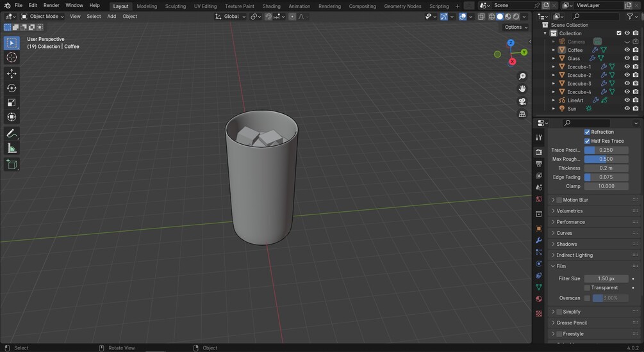Select the Scale tool
This screenshot has height=352, width=644.
[12, 102]
